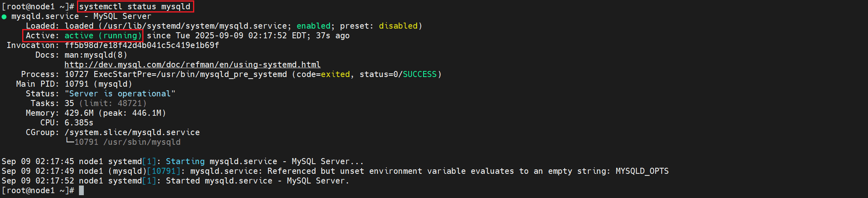The height and width of the screenshot is (198, 868).
Task: Click the CPU time 6.385s
Action: click(79, 123)
